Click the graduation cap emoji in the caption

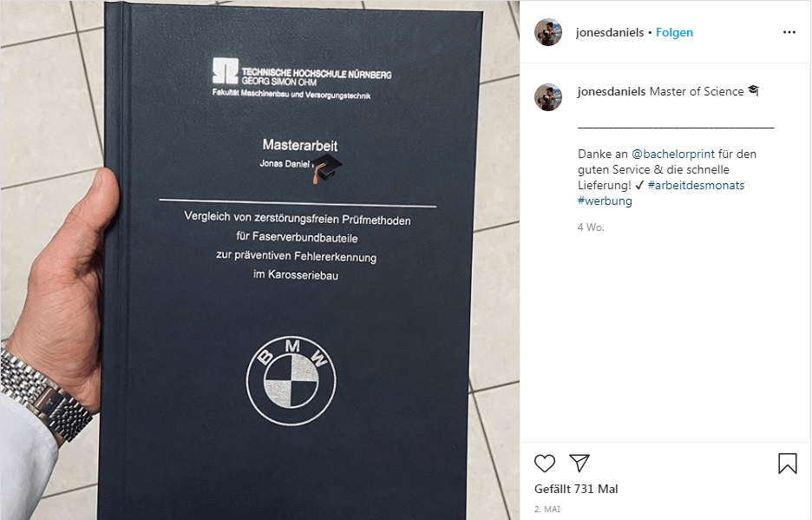754,91
